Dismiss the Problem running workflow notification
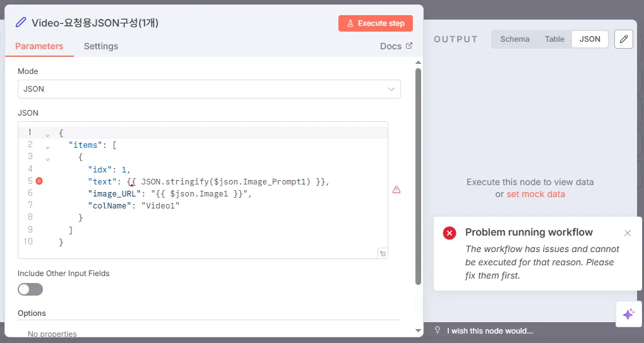The width and height of the screenshot is (644, 343). tap(628, 233)
